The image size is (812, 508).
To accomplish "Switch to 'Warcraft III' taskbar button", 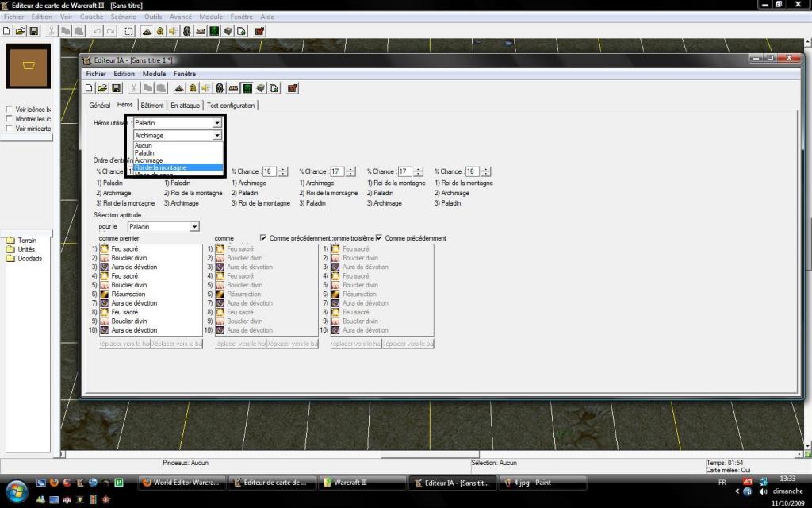I will point(362,483).
